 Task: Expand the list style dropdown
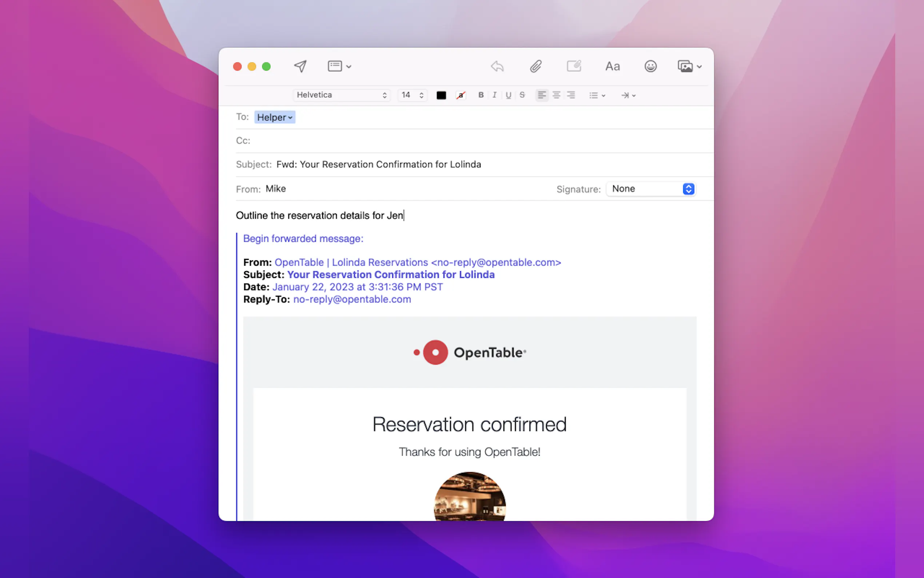pyautogui.click(x=597, y=95)
